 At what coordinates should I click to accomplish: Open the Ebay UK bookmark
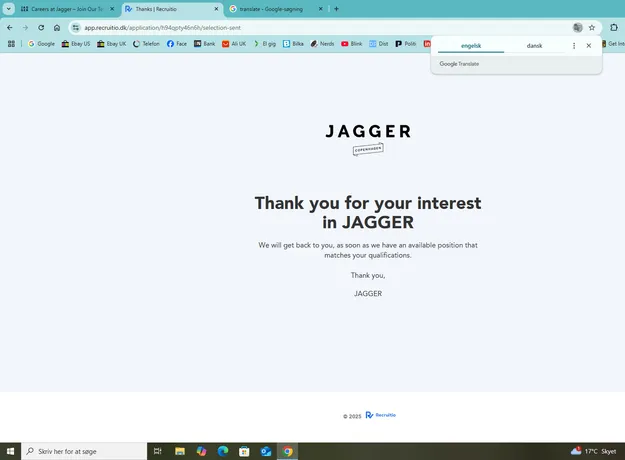112,44
